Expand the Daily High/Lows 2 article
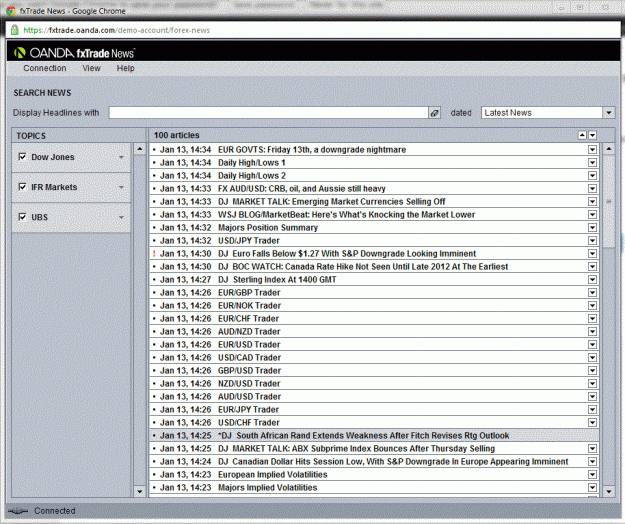 point(592,176)
